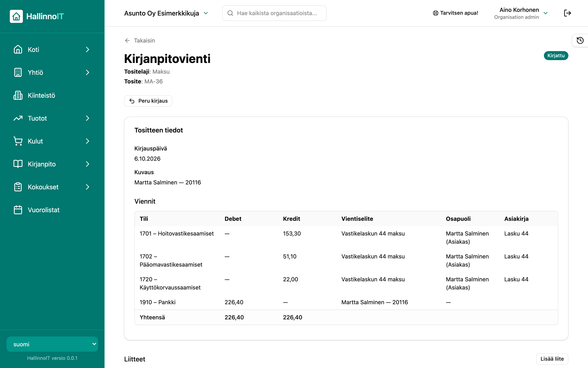Click the Tuotot trending-up icon
588x368 pixels.
coord(18,118)
